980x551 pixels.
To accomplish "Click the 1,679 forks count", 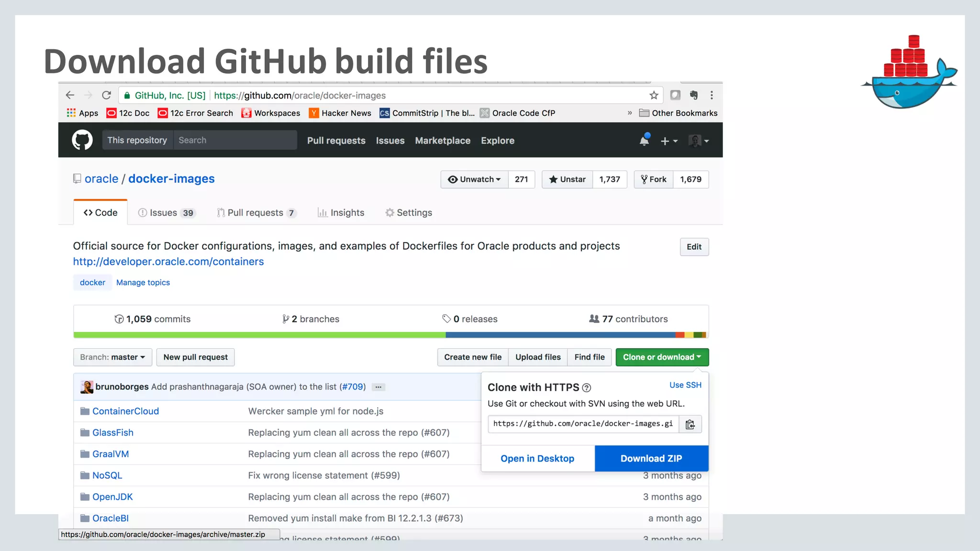I will point(691,179).
